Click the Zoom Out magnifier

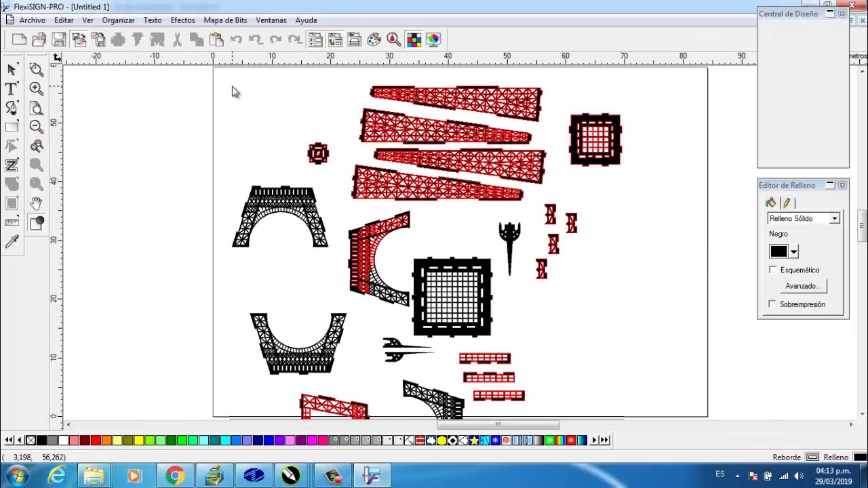coord(37,127)
